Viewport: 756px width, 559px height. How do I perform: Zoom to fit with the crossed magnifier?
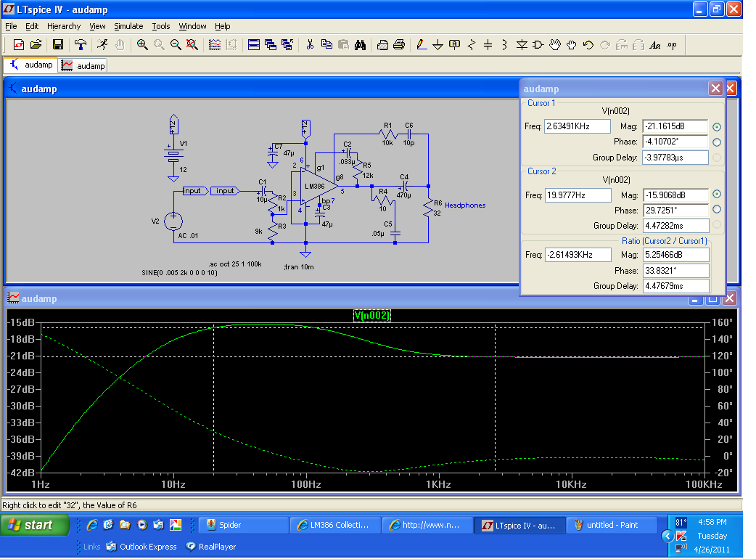tap(192, 45)
